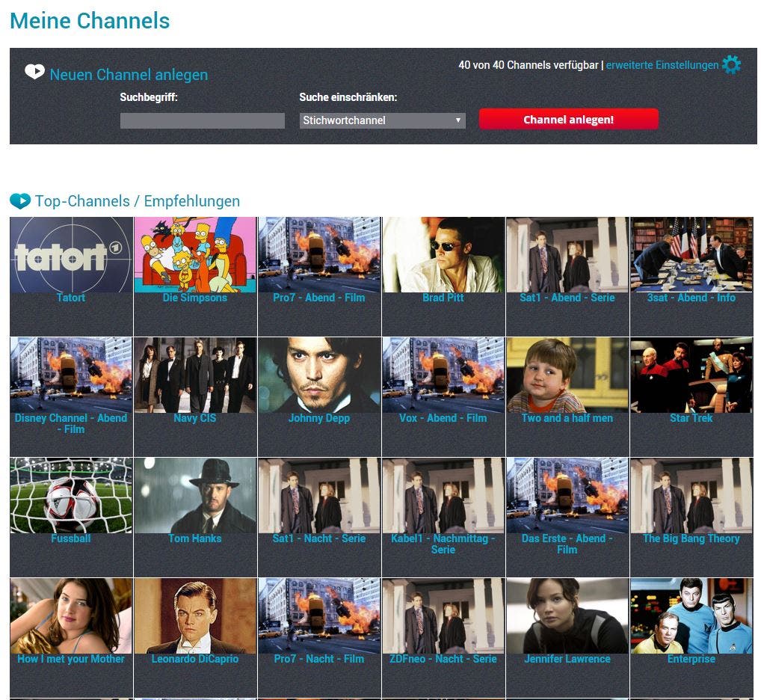This screenshot has width=761, height=700.
Task: Select Kabel1 - Nachmittag - Serie link
Action: click(x=443, y=544)
